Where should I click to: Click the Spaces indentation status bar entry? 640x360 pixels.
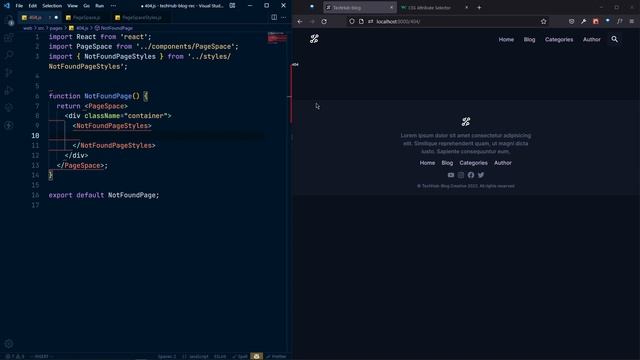pyautogui.click(x=167, y=356)
